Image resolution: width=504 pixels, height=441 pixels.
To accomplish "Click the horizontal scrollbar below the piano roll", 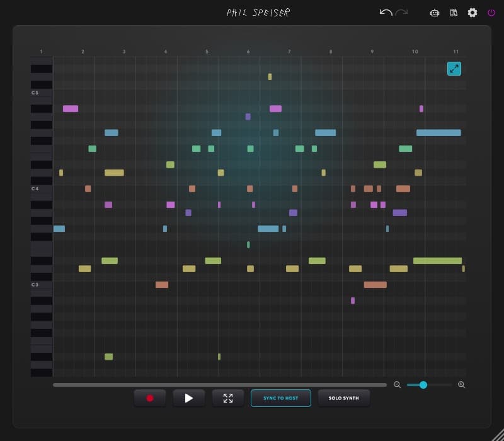I will [220, 385].
